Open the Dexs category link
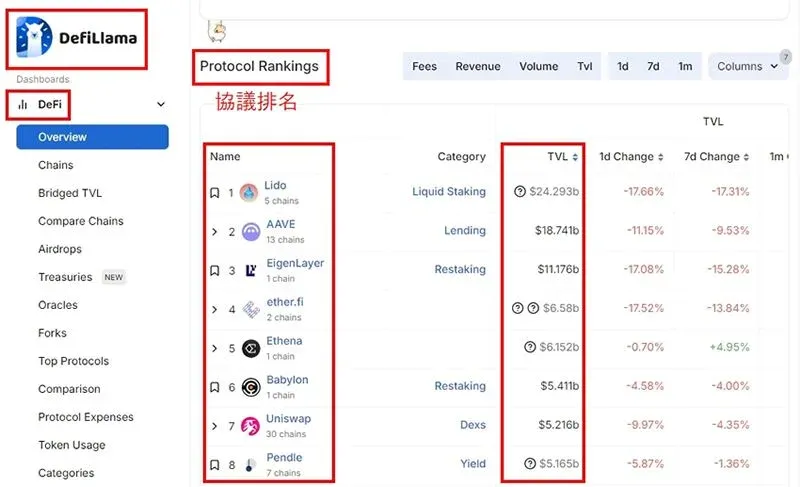This screenshot has width=800, height=487. 473,425
